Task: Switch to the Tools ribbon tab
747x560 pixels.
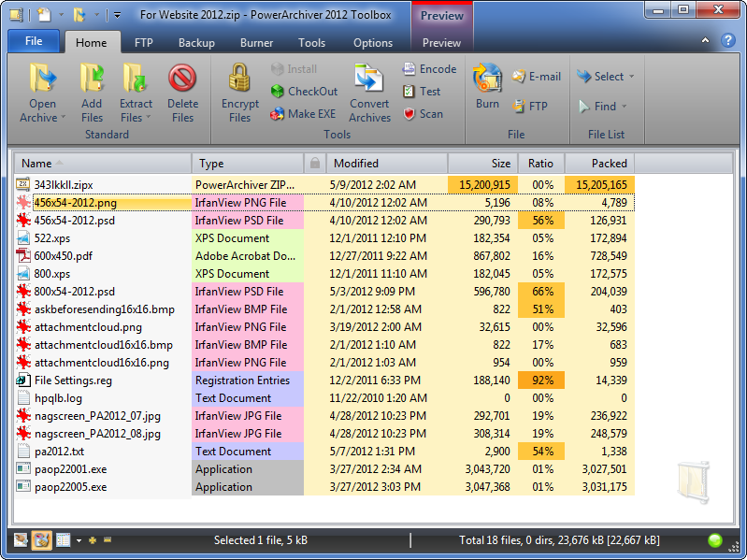Action: pyautogui.click(x=311, y=42)
